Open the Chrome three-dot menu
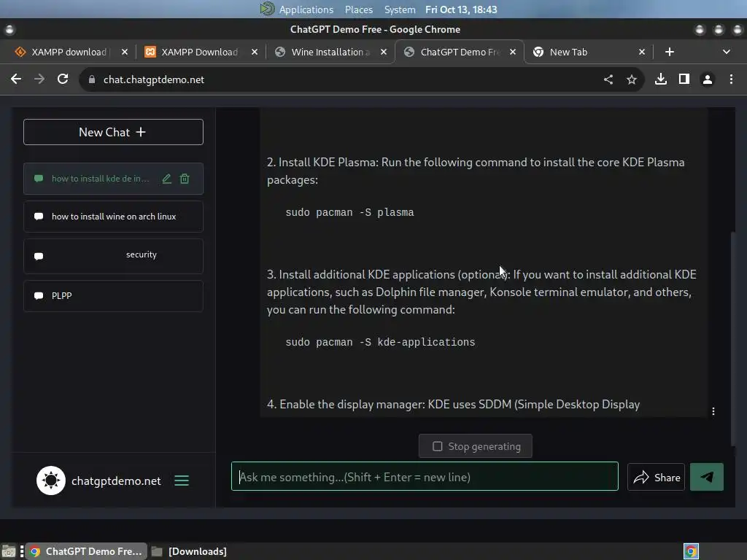 tap(731, 79)
